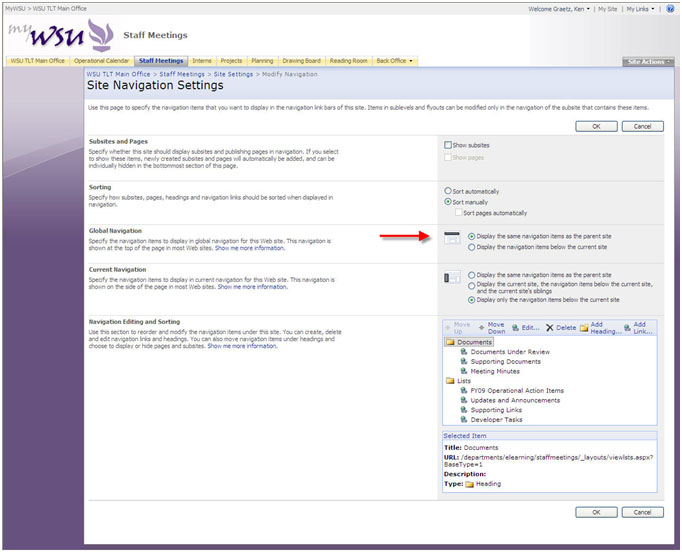Open the Projects tab
This screenshot has width=682, height=553.
231,61
